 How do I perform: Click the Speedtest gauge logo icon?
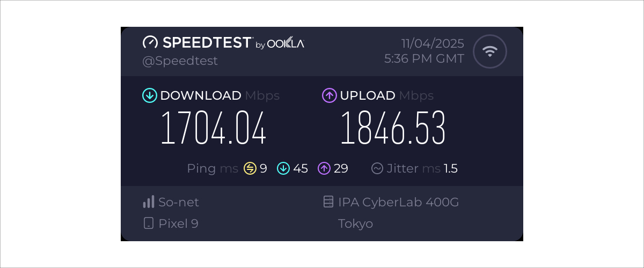[150, 43]
